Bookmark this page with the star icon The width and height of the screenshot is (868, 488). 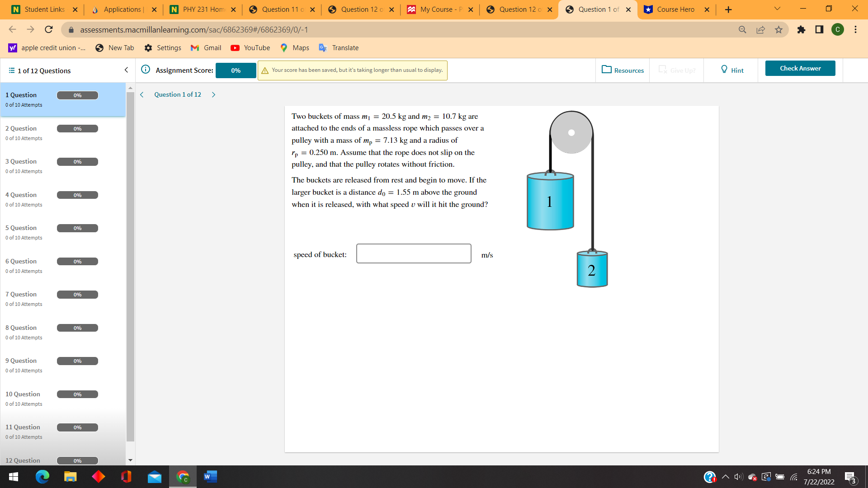(778, 30)
